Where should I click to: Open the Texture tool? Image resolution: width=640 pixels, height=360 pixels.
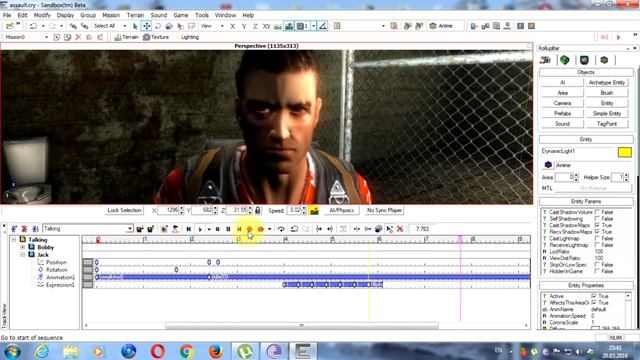(156, 37)
